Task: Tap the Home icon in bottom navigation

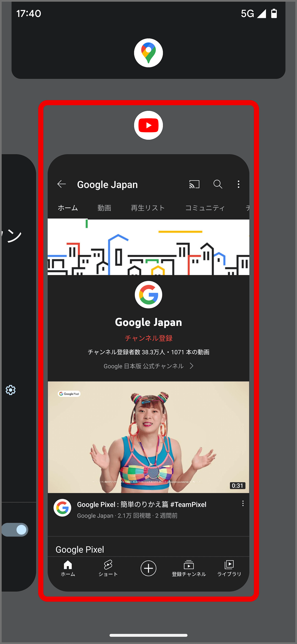Action: (x=68, y=568)
